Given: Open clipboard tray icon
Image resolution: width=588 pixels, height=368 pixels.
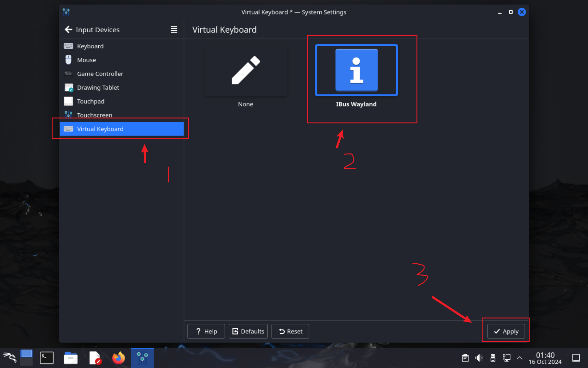Looking at the screenshot, I should point(465,358).
